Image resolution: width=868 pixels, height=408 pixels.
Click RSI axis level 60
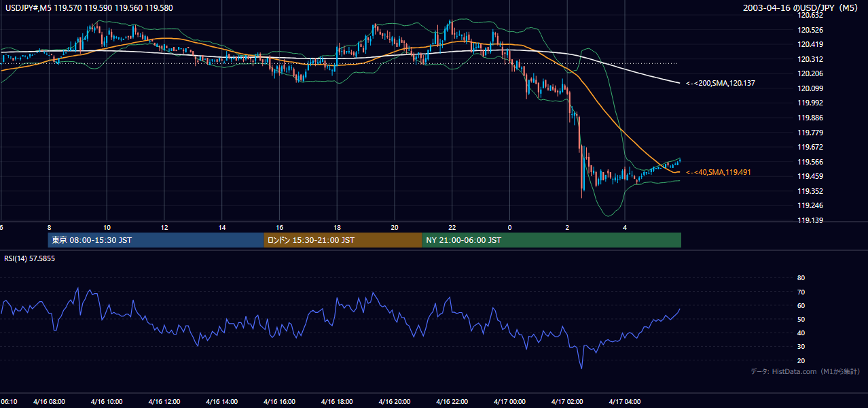[801, 305]
